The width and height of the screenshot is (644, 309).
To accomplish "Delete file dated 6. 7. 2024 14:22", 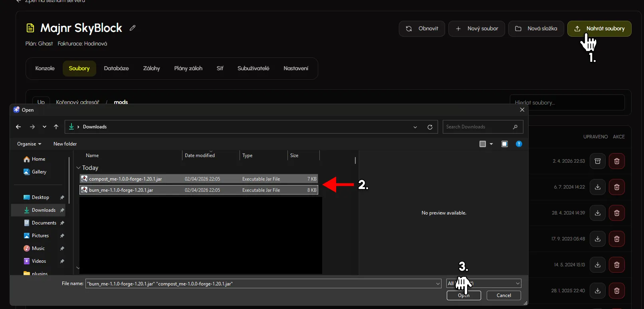I will [617, 187].
